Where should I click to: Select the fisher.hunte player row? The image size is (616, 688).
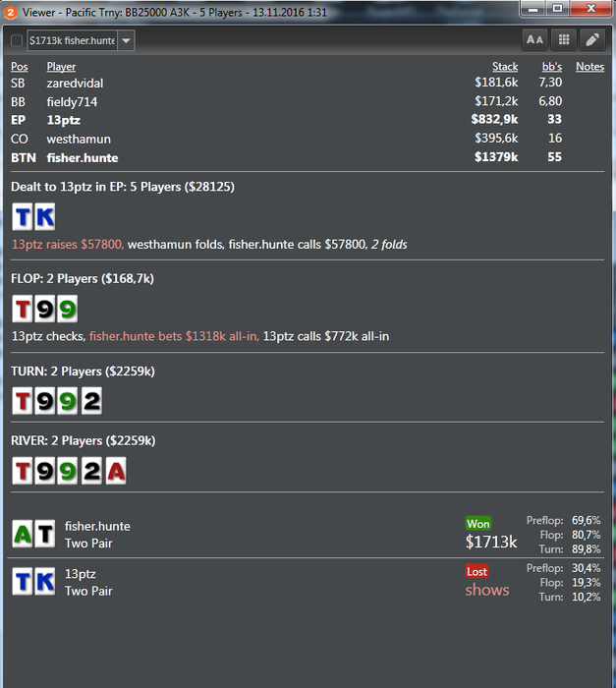coord(308,157)
